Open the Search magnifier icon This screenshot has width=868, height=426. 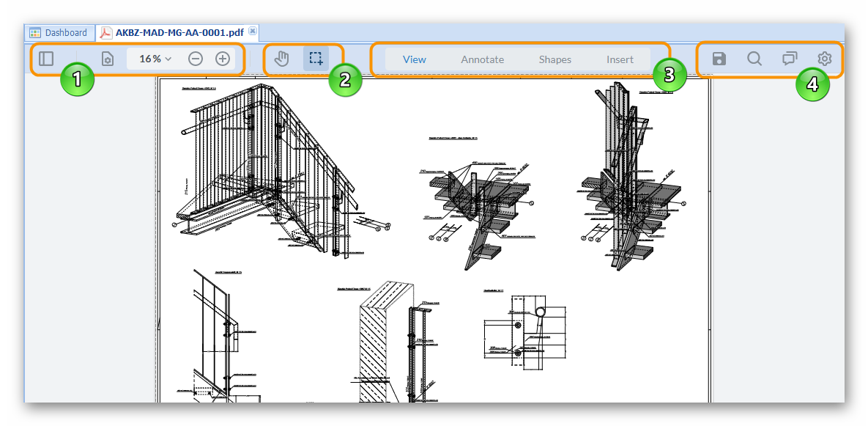754,59
